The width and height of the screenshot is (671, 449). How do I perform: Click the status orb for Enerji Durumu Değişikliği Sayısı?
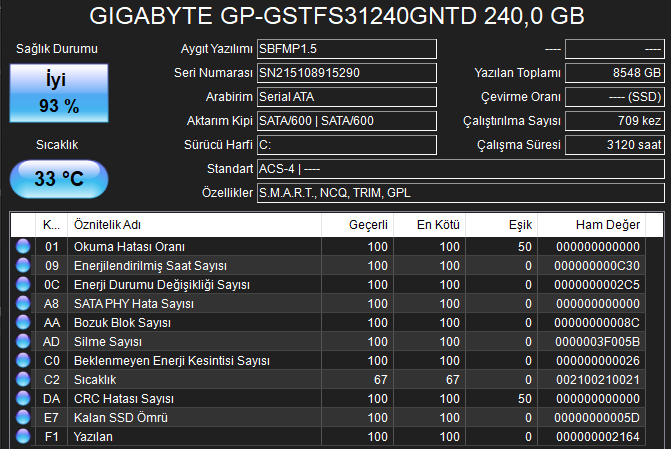pyautogui.click(x=23, y=285)
